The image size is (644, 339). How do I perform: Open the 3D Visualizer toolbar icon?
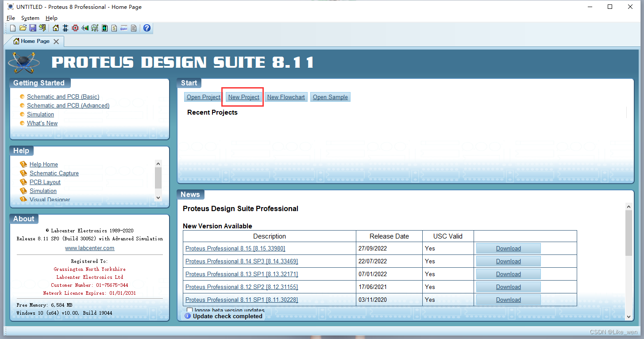85,28
